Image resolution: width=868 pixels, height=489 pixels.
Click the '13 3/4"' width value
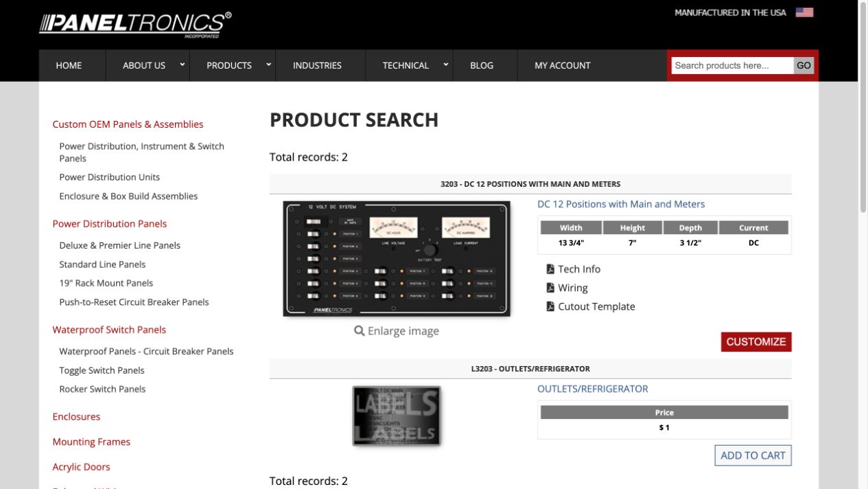point(571,242)
